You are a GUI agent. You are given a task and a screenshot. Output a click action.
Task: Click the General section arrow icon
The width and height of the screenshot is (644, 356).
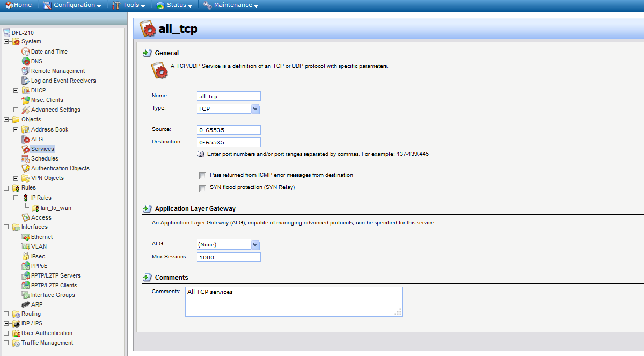[147, 53]
